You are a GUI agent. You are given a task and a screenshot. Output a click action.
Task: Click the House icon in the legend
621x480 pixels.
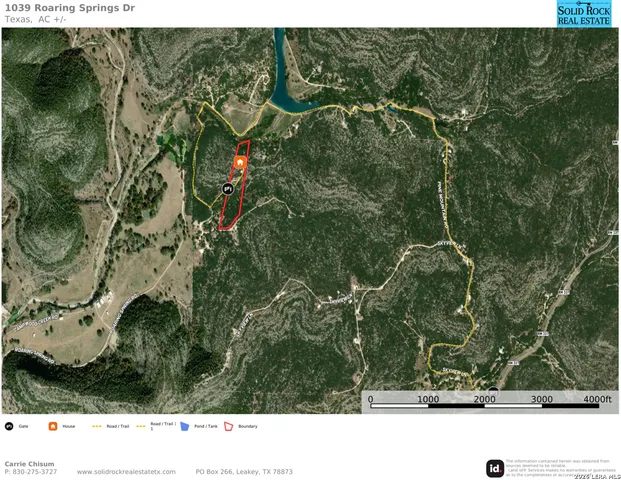tap(53, 426)
